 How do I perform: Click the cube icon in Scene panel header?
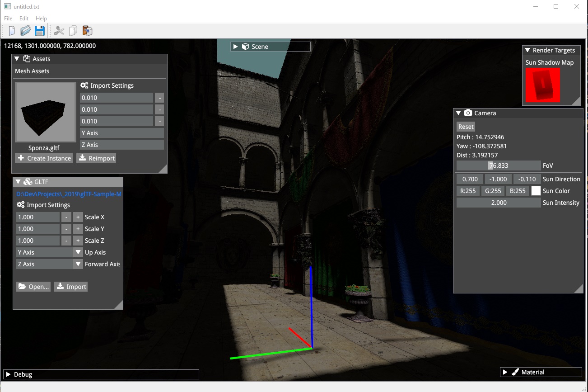tap(246, 47)
